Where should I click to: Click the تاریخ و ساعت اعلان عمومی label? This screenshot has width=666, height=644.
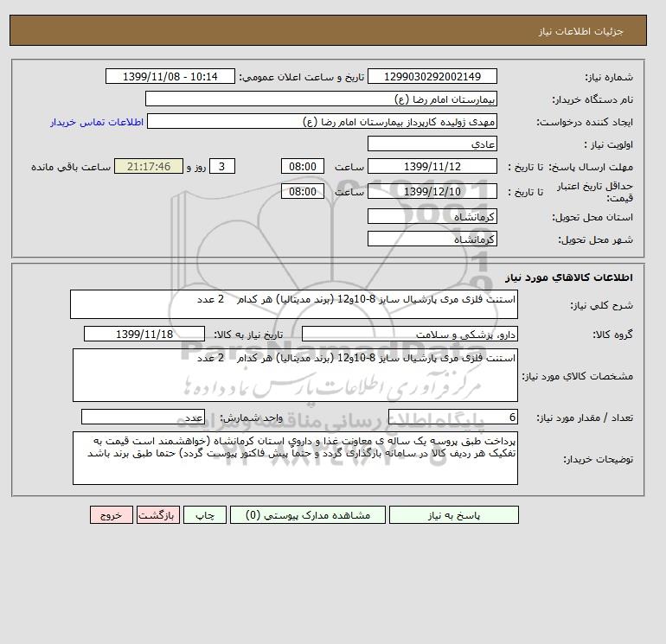point(302,77)
